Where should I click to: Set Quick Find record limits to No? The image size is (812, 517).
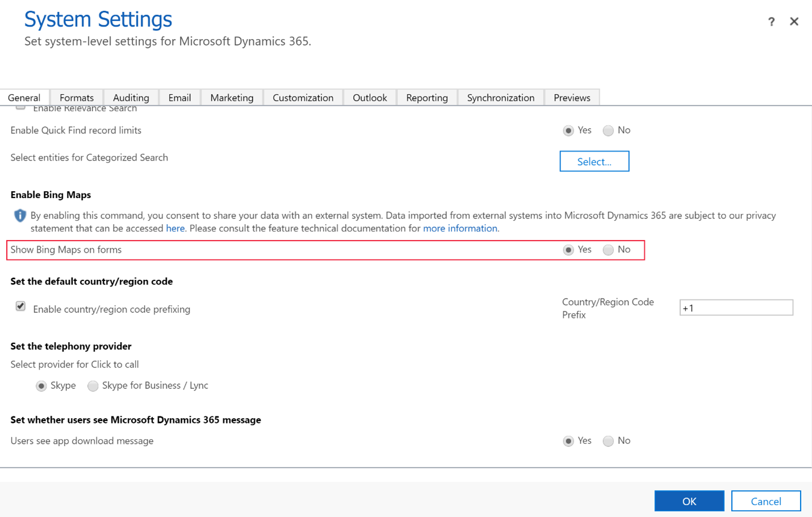[608, 131]
